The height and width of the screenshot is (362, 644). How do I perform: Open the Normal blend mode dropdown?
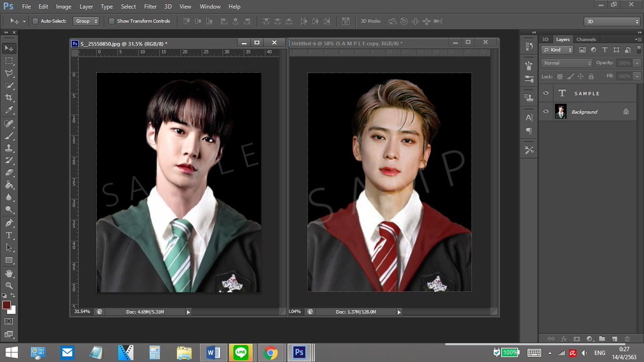[x=567, y=63]
